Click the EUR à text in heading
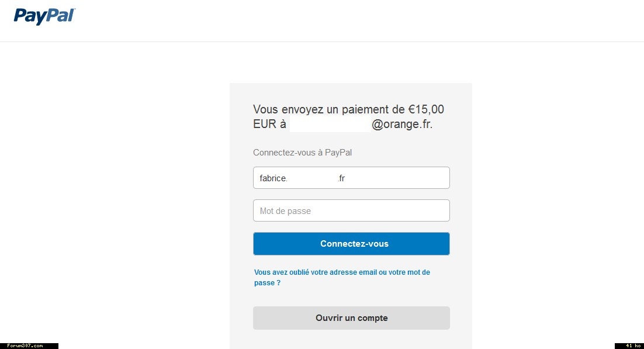The width and height of the screenshot is (644, 349). [x=269, y=124]
